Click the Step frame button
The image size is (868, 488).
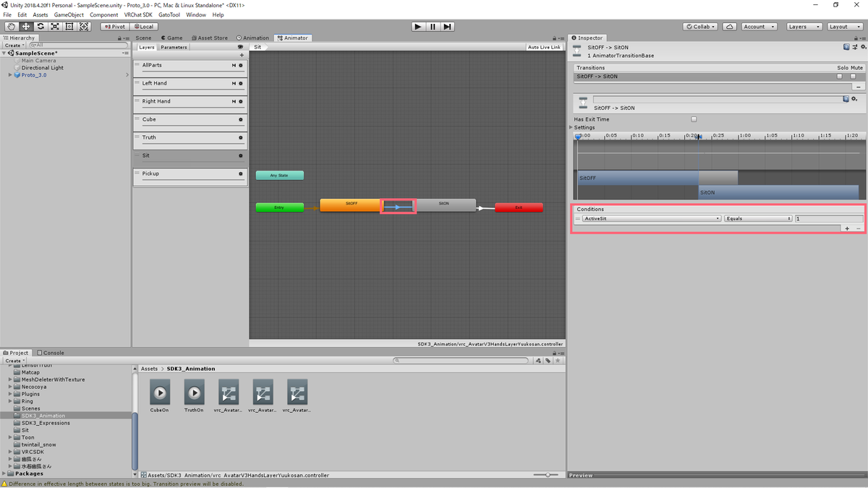pos(448,26)
